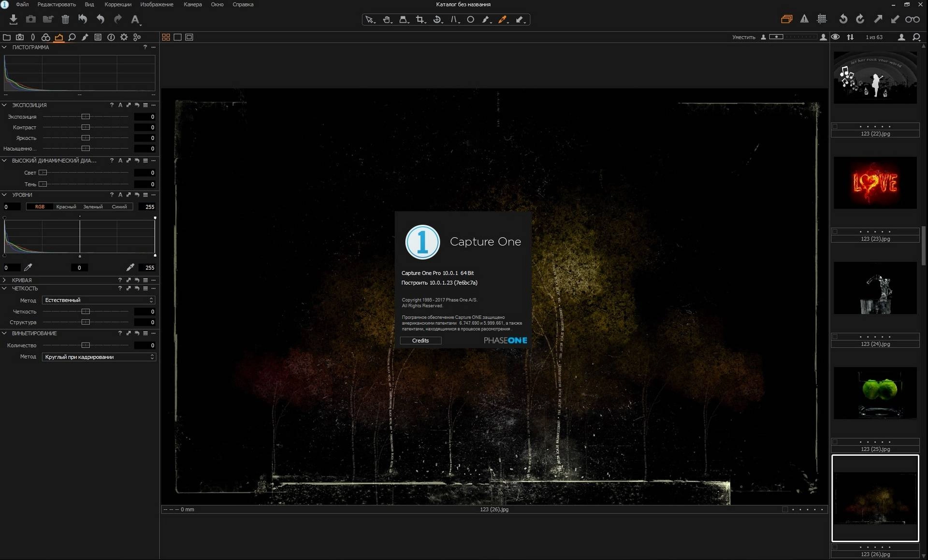
Task: Toggle proof margin viewer icon
Action: (x=189, y=37)
